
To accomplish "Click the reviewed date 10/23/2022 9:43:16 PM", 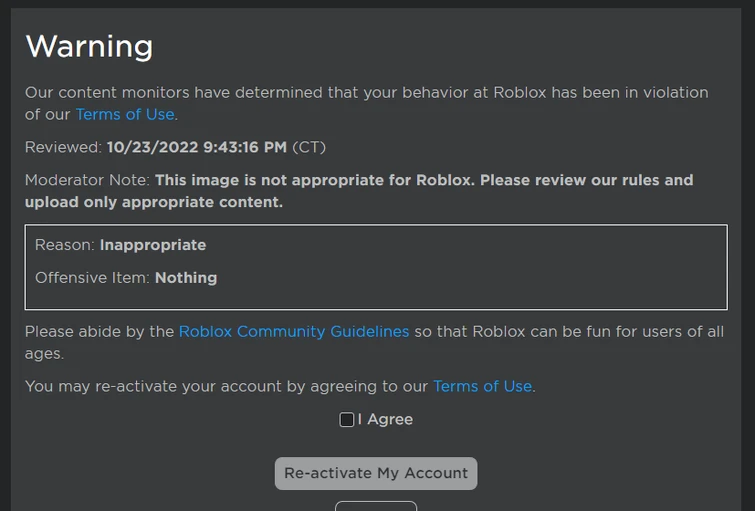I will pyautogui.click(x=197, y=147).
